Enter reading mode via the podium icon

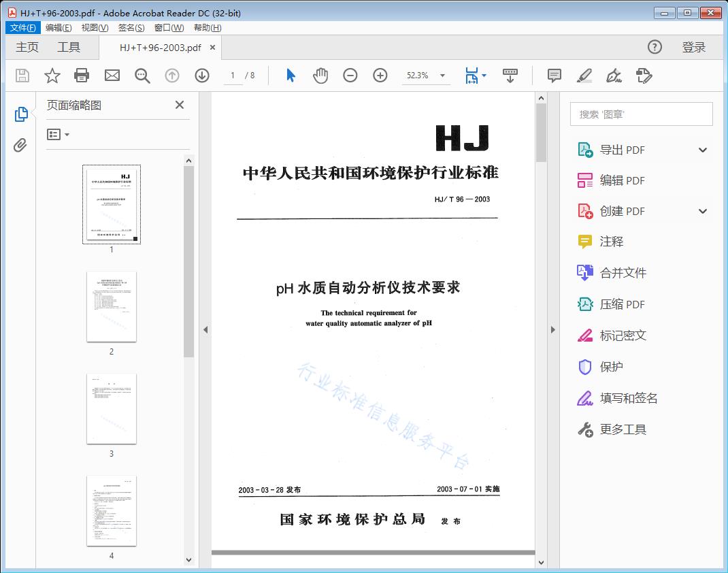pos(510,75)
